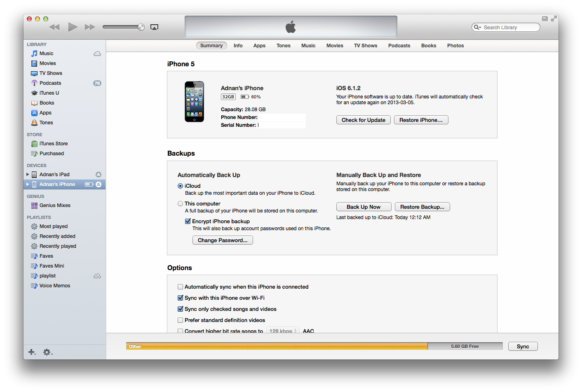The height and width of the screenshot is (392, 582).
Task: Toggle Sync with this iPhone over Wi-Fi
Action: click(180, 298)
